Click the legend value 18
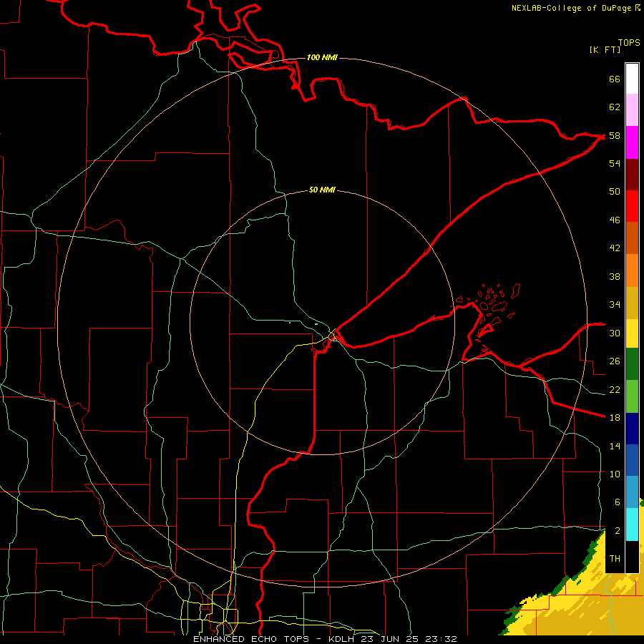Image resolution: width=644 pixels, height=644 pixels. [615, 417]
